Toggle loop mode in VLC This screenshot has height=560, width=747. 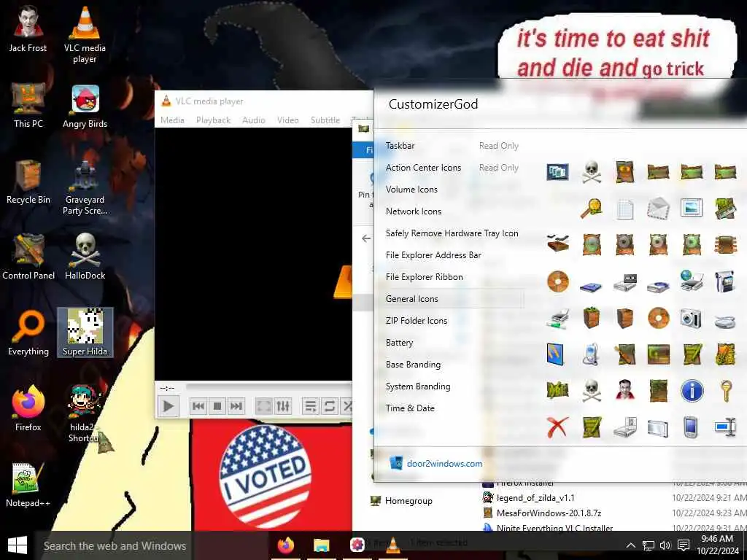click(329, 406)
